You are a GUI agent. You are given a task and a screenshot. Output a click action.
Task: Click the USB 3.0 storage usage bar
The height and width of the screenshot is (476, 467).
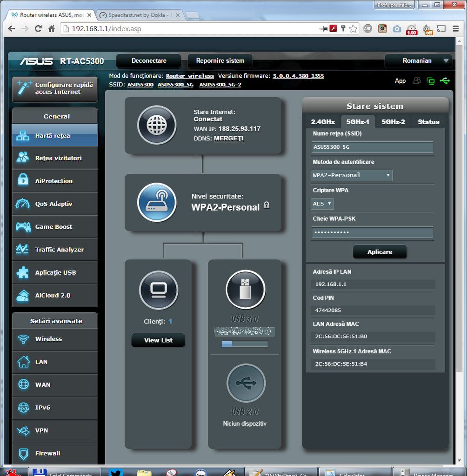pyautogui.click(x=245, y=344)
